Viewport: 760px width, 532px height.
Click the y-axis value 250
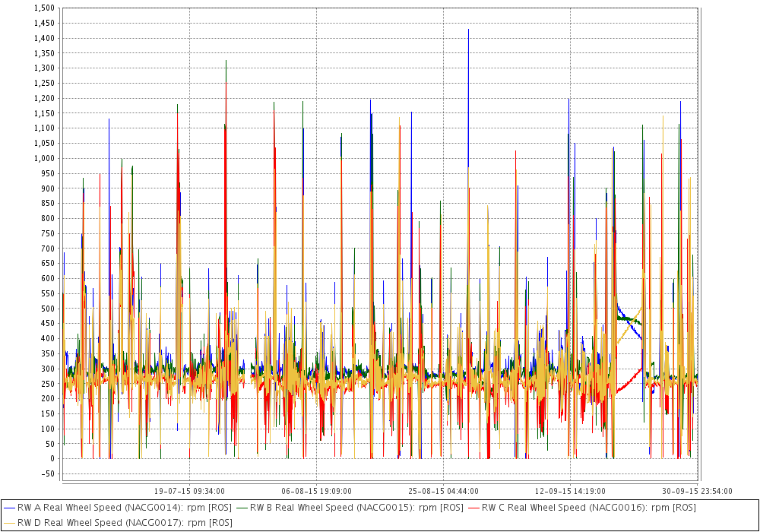click(x=47, y=384)
